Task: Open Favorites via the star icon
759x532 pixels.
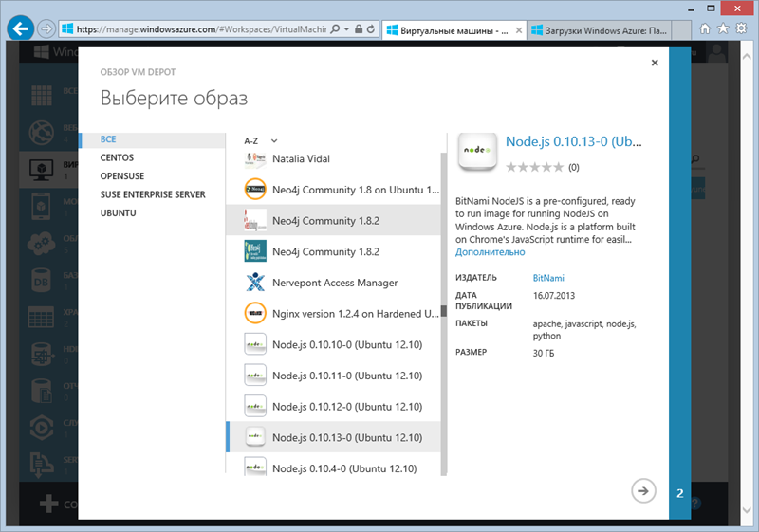Action: 723,28
